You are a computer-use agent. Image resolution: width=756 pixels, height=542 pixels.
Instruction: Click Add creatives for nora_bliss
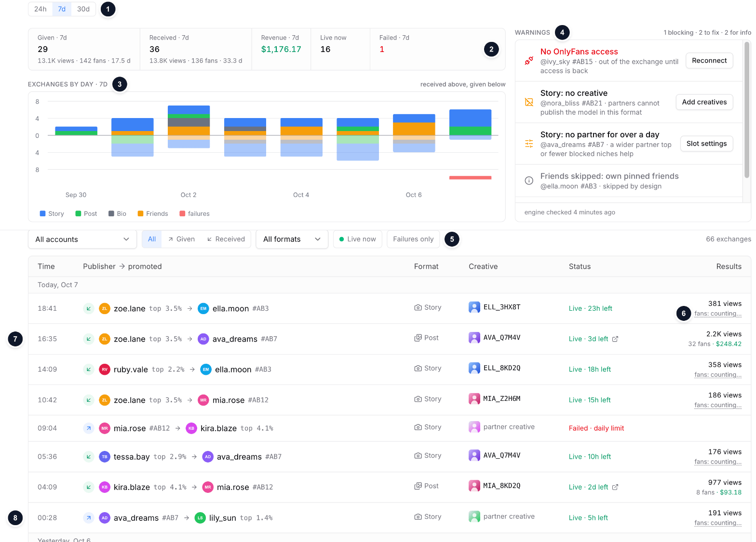(704, 102)
